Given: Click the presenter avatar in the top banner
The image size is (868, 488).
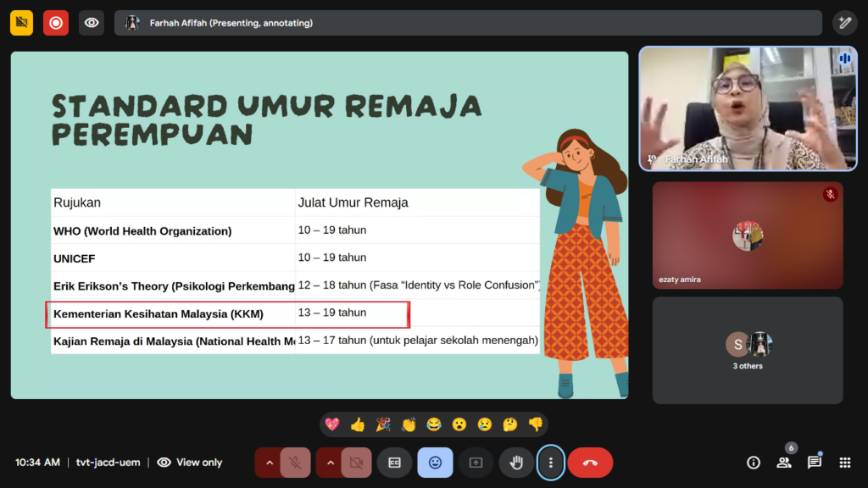Looking at the screenshot, I should pyautogui.click(x=131, y=23).
